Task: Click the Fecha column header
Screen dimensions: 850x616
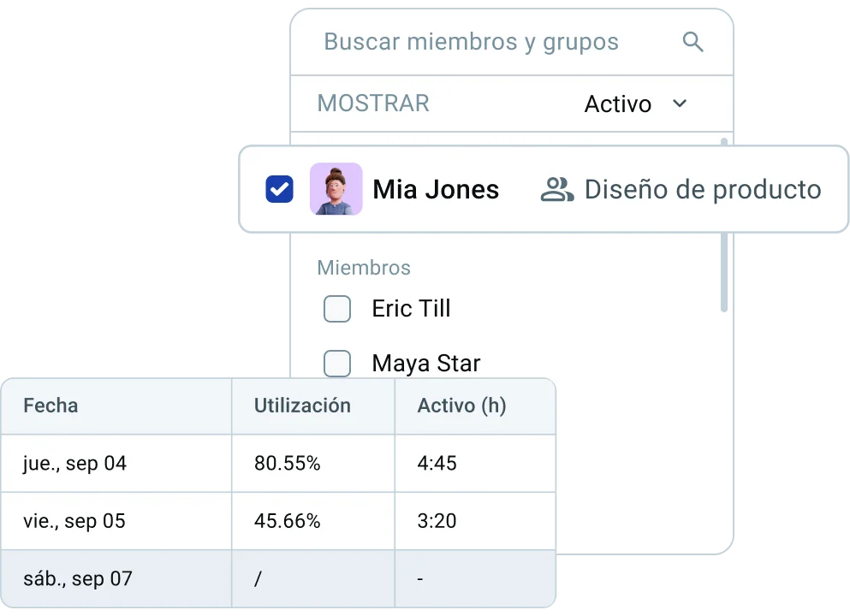Action: (51, 406)
